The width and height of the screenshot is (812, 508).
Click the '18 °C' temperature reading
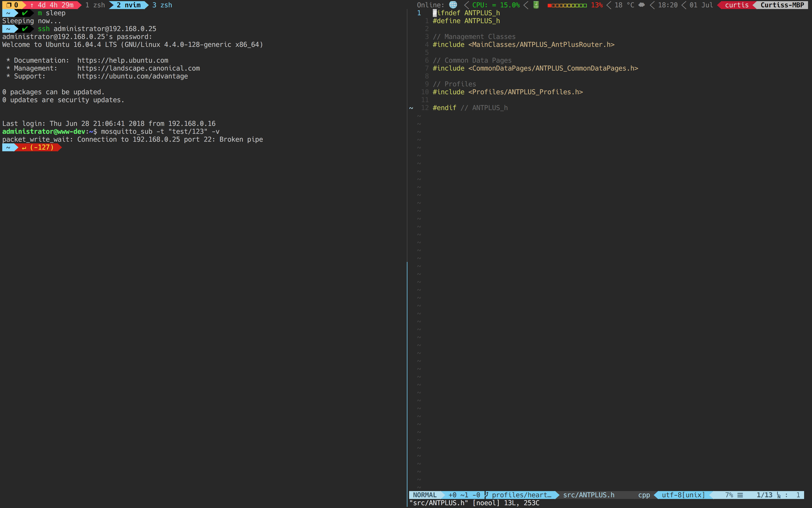click(624, 5)
